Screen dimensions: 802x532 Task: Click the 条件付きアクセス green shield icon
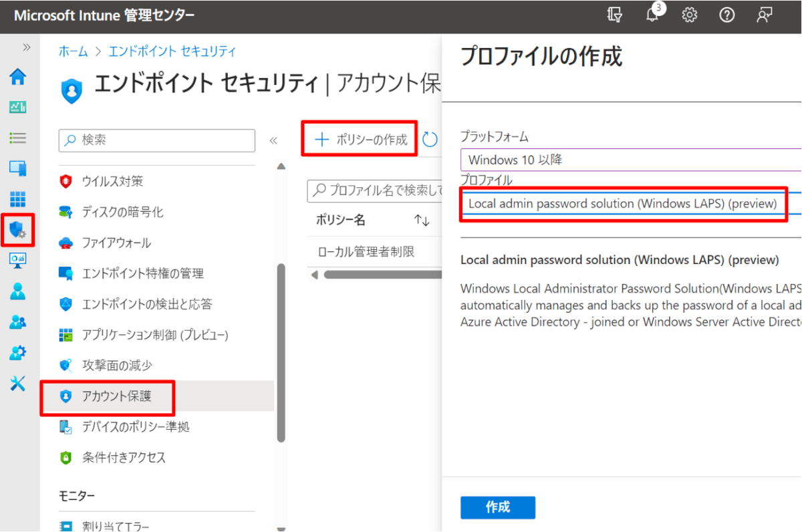[65, 458]
